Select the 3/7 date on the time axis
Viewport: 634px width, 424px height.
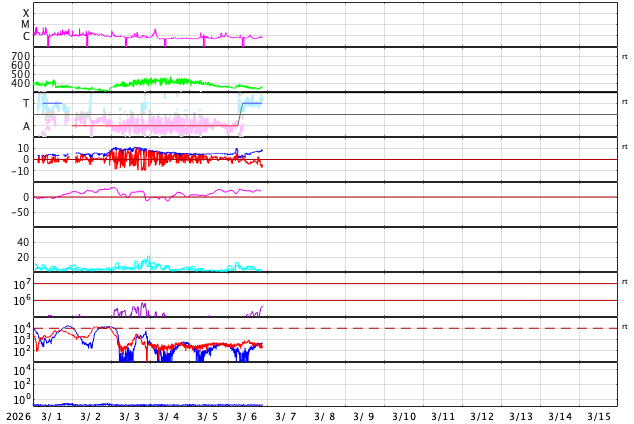[x=286, y=416]
